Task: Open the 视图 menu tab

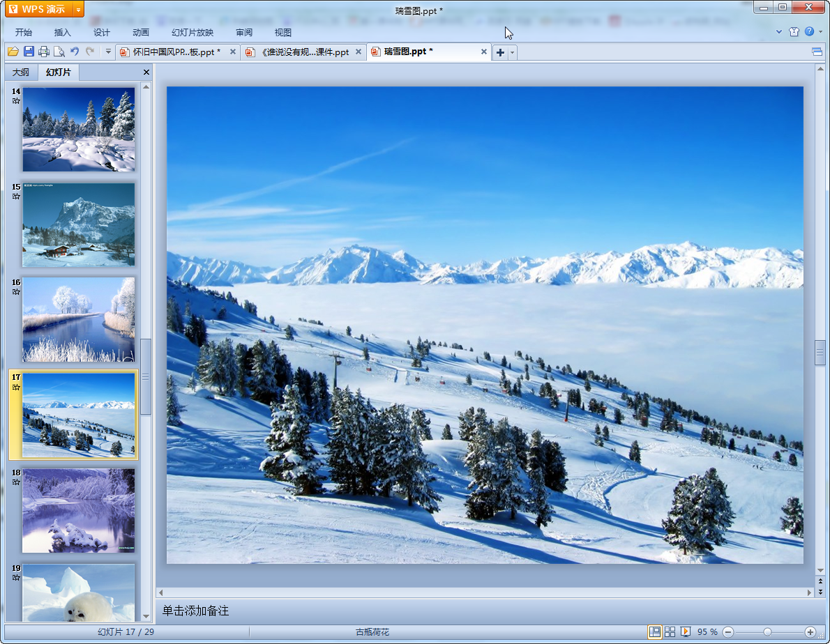Action: point(283,32)
